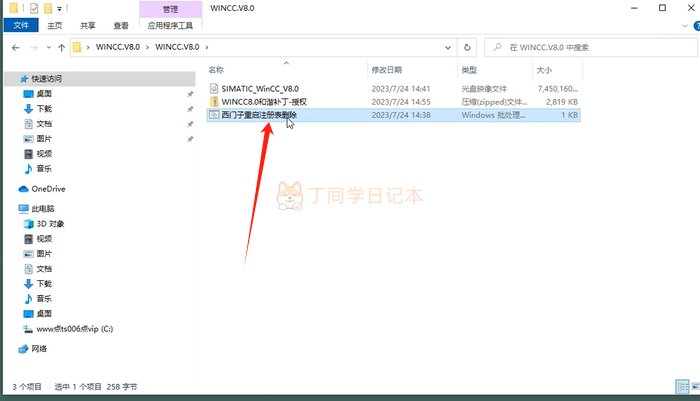Open pinned 下载 under quick access
Screen dimensions: 700x401
(44, 109)
